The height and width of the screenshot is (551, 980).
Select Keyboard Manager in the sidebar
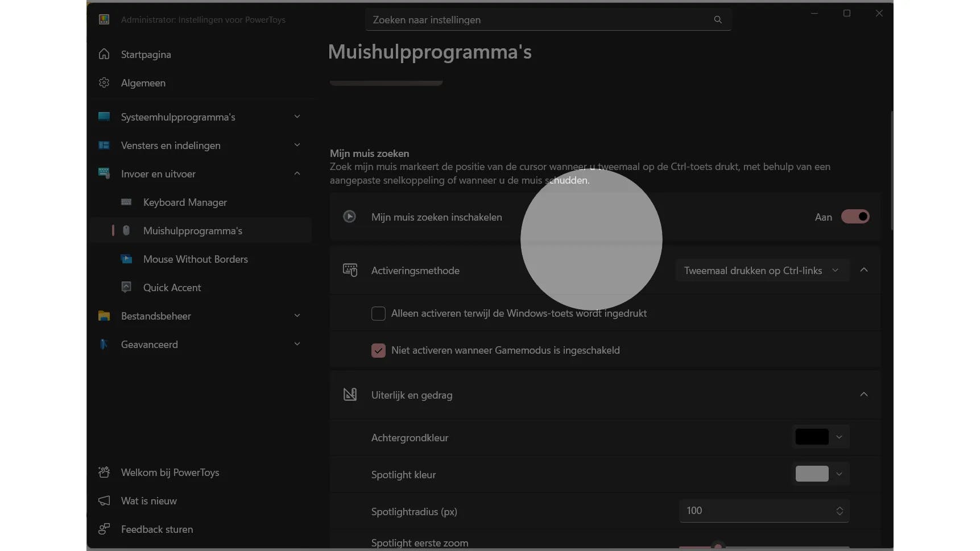(201, 202)
